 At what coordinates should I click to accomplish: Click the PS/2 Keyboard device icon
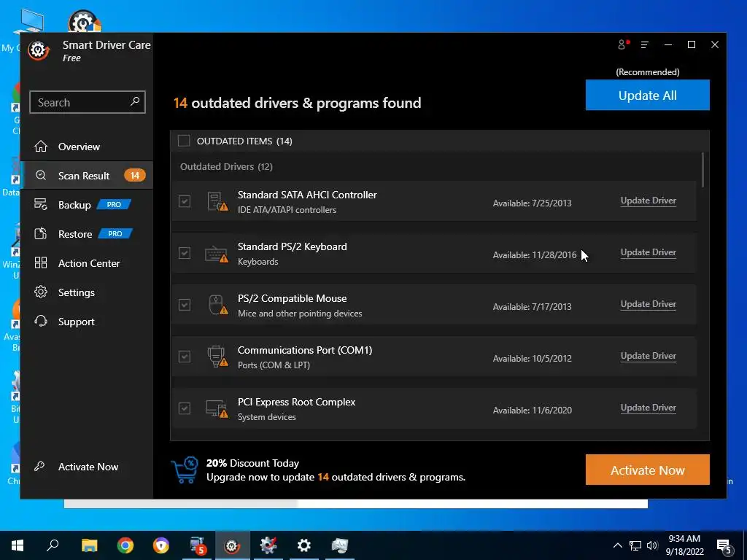pyautogui.click(x=216, y=254)
